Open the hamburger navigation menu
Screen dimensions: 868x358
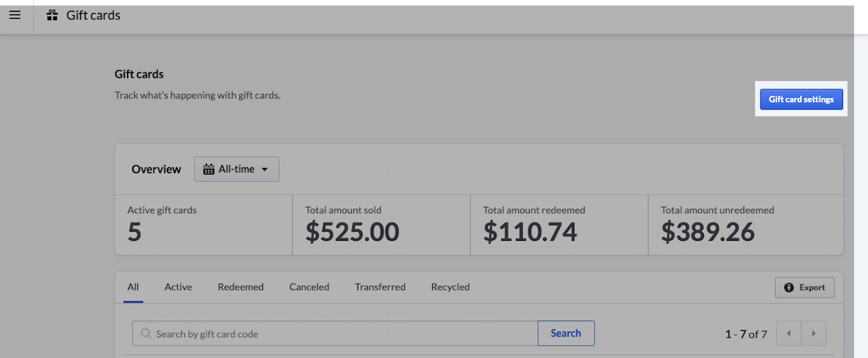click(15, 15)
